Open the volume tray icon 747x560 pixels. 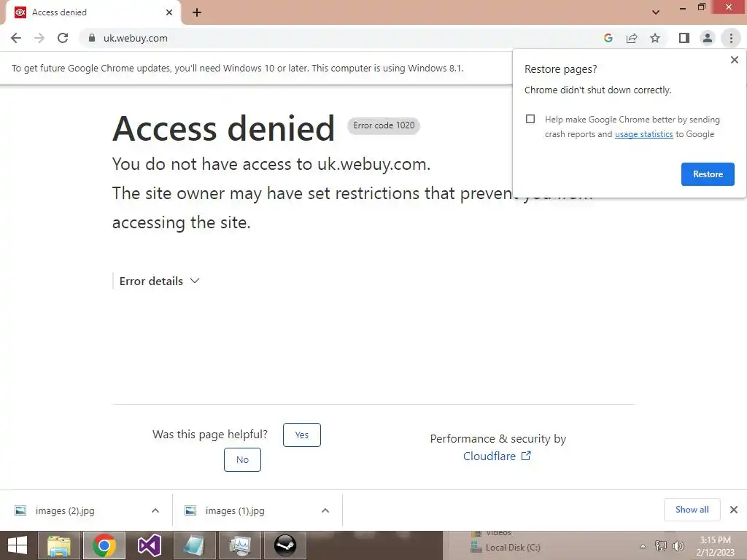click(678, 546)
